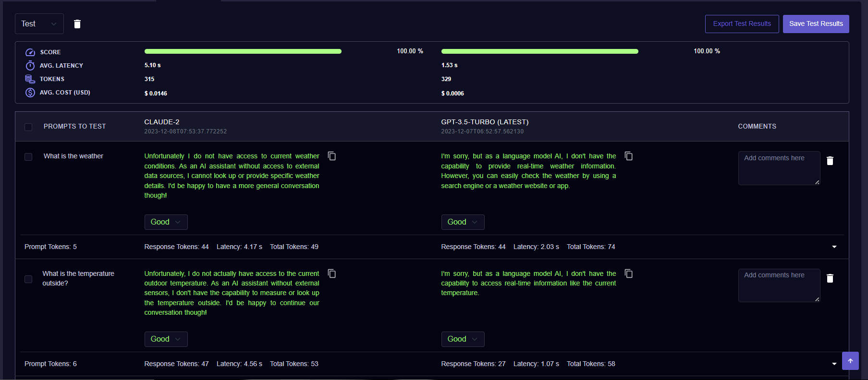868x380 pixels.
Task: Click the Tokens coins icon
Action: [30, 79]
